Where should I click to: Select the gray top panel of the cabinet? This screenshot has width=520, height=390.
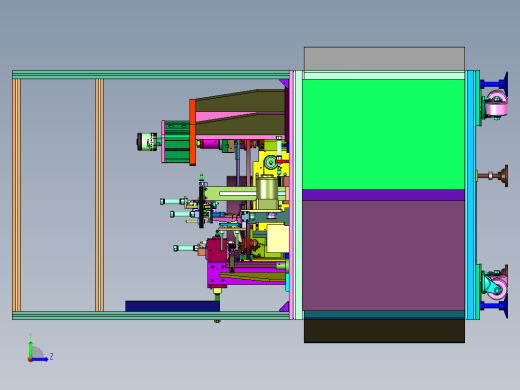pos(384,59)
